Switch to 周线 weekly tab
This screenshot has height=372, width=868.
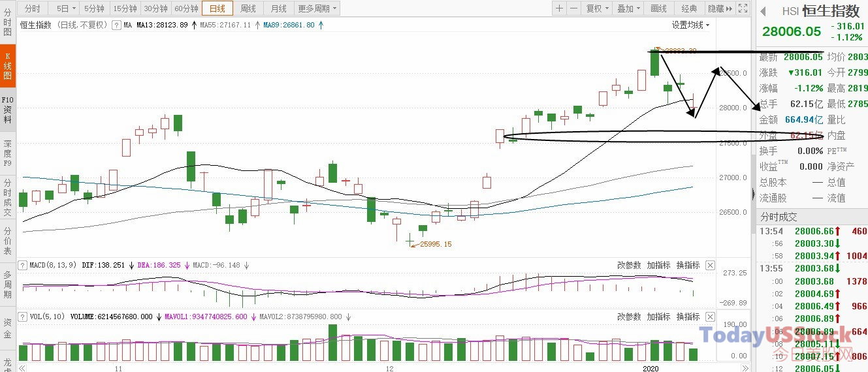tap(248, 8)
